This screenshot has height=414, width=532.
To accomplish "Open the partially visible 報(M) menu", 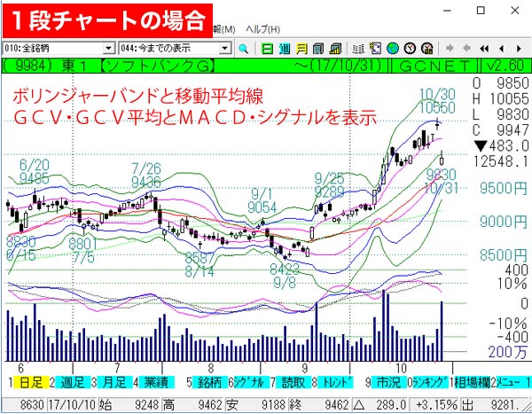I will tap(224, 30).
